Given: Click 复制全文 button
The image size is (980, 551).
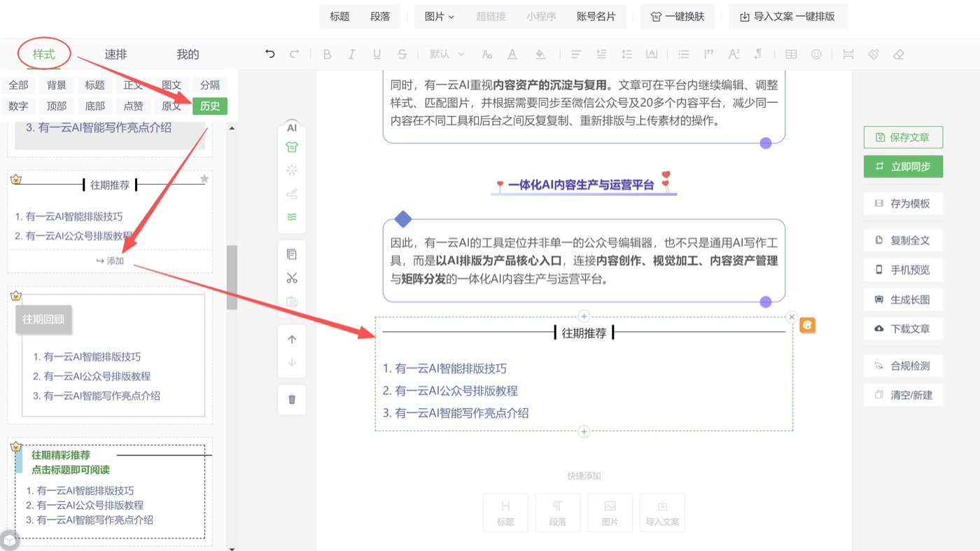Looking at the screenshot, I should point(903,240).
